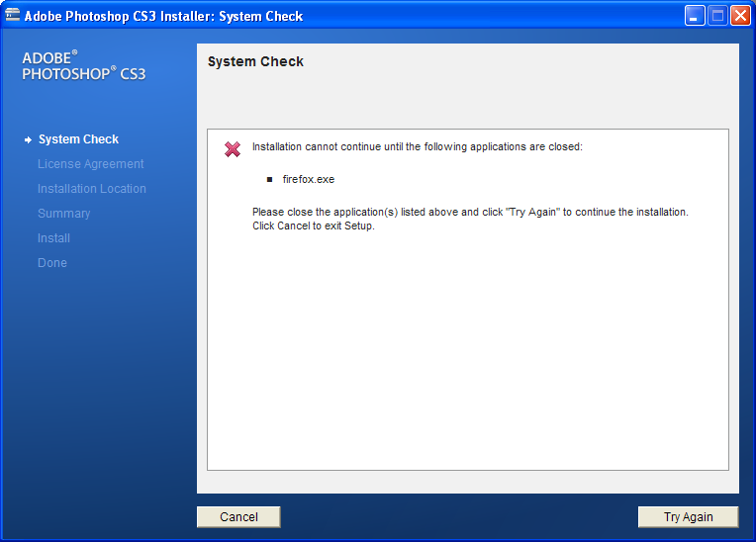Click the arrow marker beside System Check
The image size is (756, 542).
(28, 139)
